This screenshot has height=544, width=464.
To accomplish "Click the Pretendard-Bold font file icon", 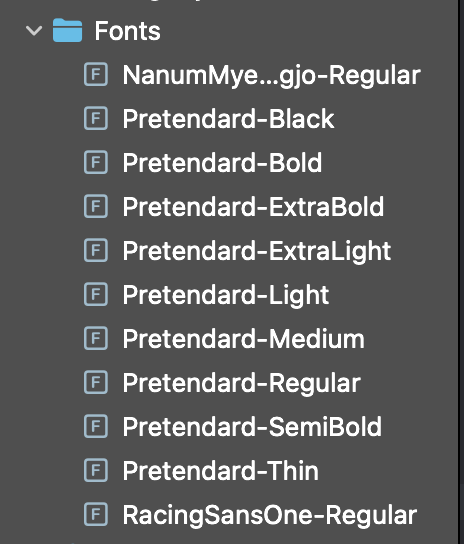I will [x=96, y=162].
